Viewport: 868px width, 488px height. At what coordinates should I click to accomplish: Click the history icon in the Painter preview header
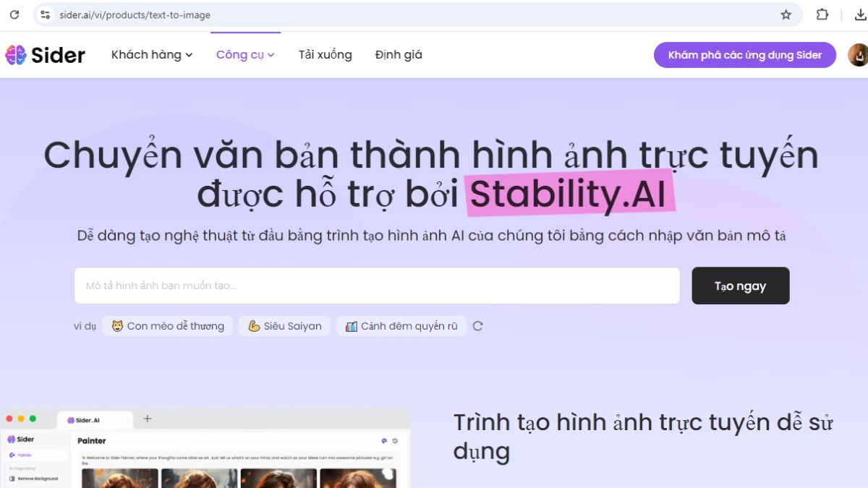coord(395,440)
